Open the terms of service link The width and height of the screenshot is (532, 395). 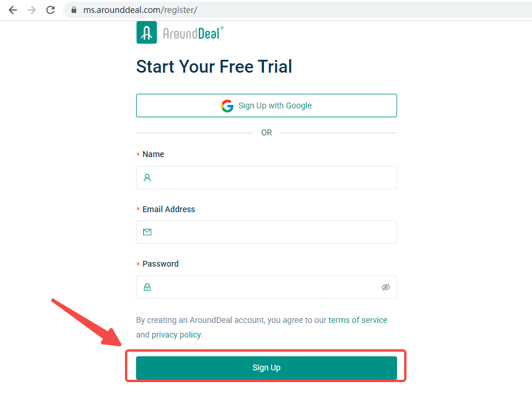pyautogui.click(x=358, y=320)
